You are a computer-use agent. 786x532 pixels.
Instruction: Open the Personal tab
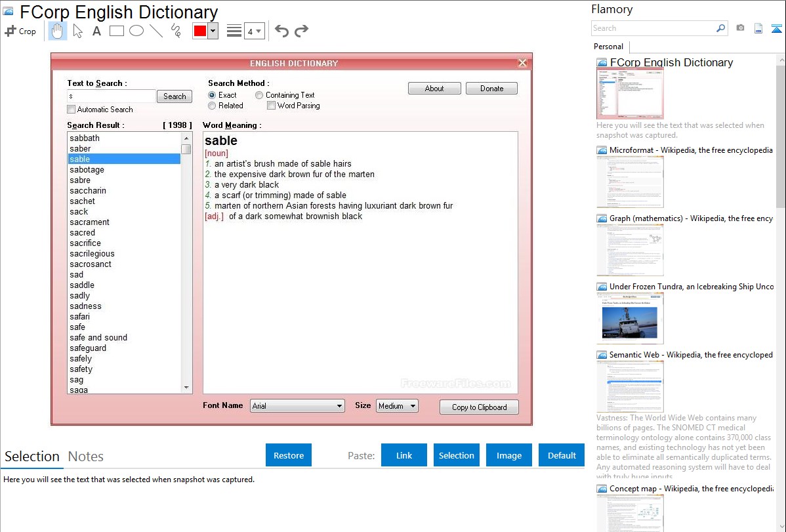609,47
